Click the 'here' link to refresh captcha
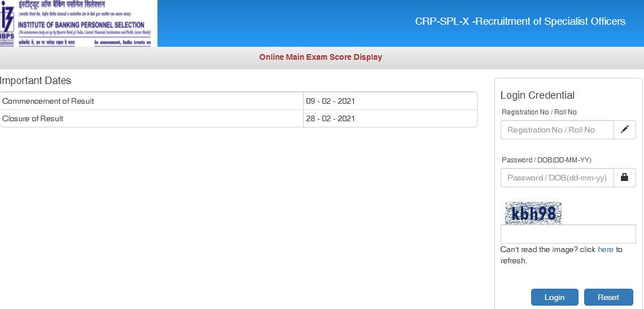Image resolution: width=644 pixels, height=309 pixels. click(x=606, y=249)
